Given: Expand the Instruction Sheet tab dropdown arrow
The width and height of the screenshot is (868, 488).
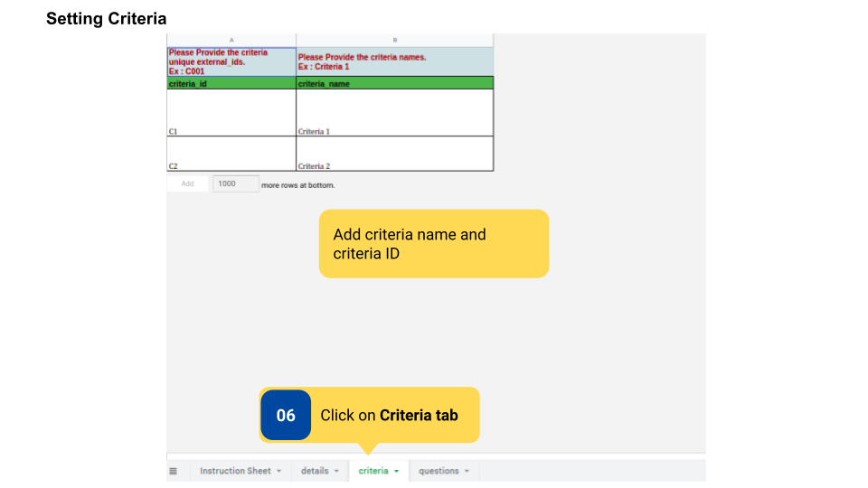Looking at the screenshot, I should [279, 471].
